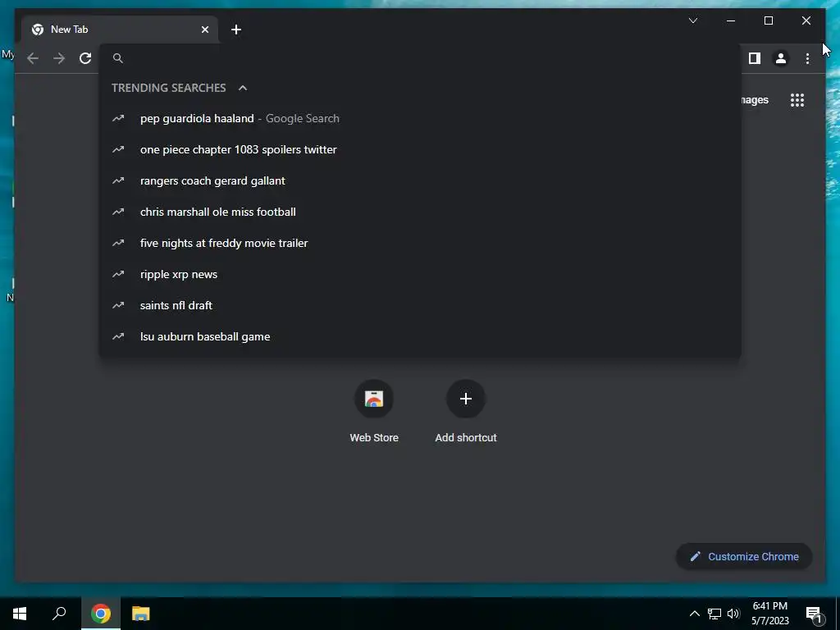Image resolution: width=840 pixels, height=630 pixels.
Task: Pick the saints nfl draft suggestion
Action: (x=420, y=305)
